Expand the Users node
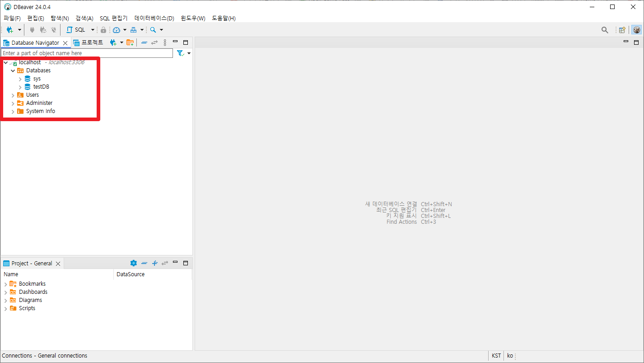644x363 pixels. (13, 95)
